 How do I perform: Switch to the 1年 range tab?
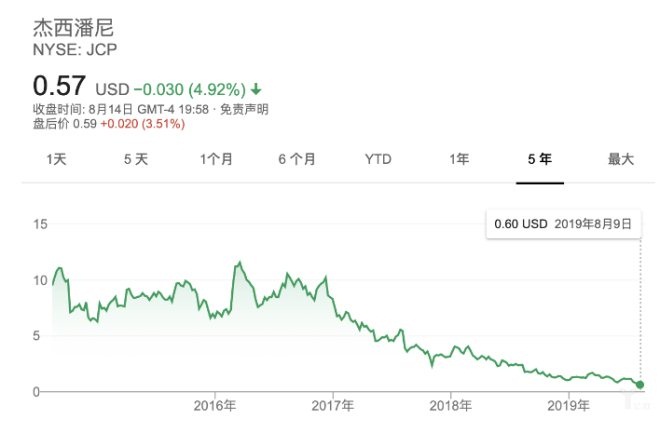[x=459, y=159]
